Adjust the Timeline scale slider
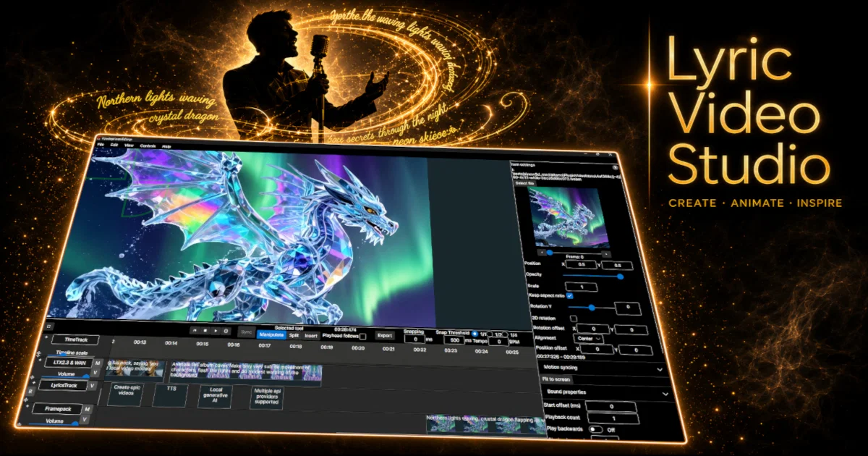 click(x=72, y=355)
